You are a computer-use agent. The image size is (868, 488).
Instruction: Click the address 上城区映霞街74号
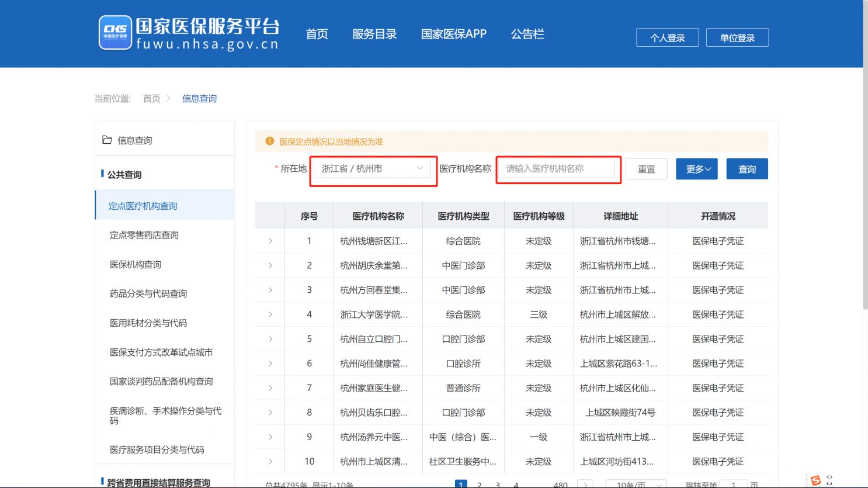(620, 413)
